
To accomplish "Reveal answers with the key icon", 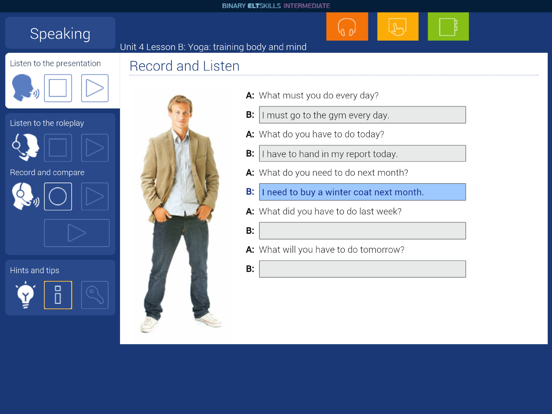I will pos(95,295).
